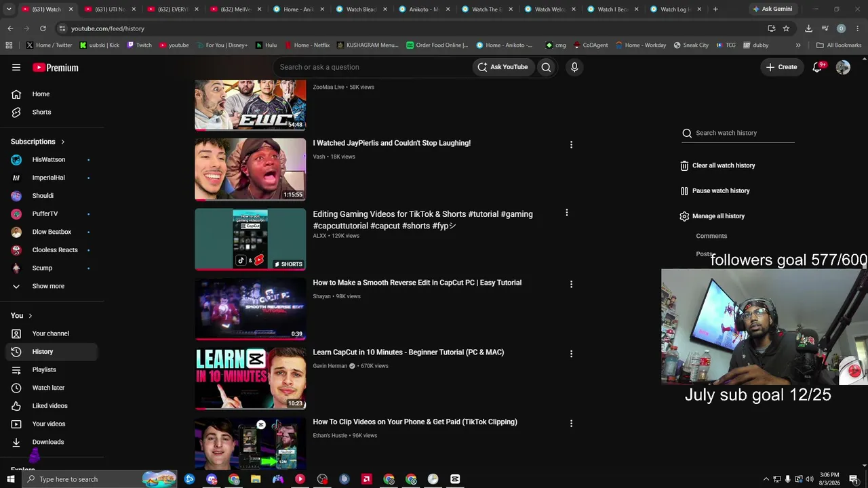
Task: Open Liked videos in sidebar
Action: [52, 406]
